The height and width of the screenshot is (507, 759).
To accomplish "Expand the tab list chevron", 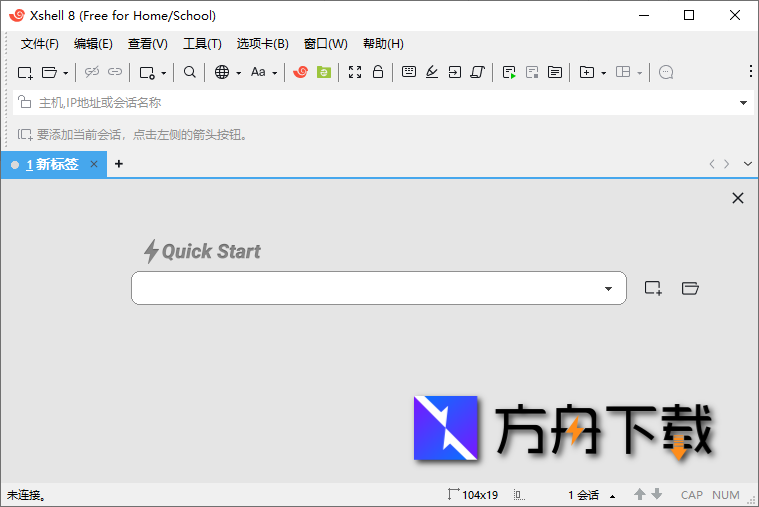I will click(x=748, y=164).
